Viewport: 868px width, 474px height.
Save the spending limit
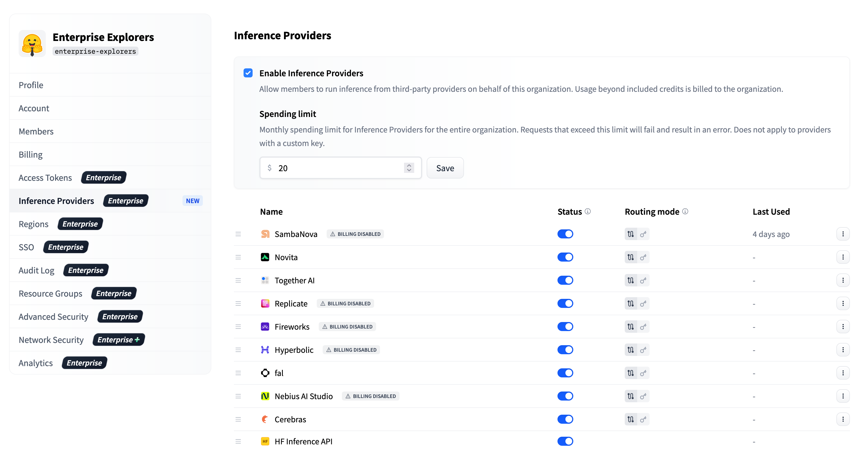[445, 168]
